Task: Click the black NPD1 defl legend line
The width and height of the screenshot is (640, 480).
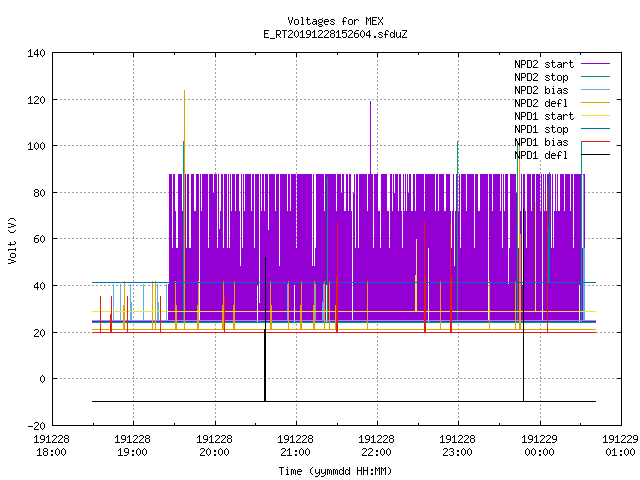Action: click(596, 155)
